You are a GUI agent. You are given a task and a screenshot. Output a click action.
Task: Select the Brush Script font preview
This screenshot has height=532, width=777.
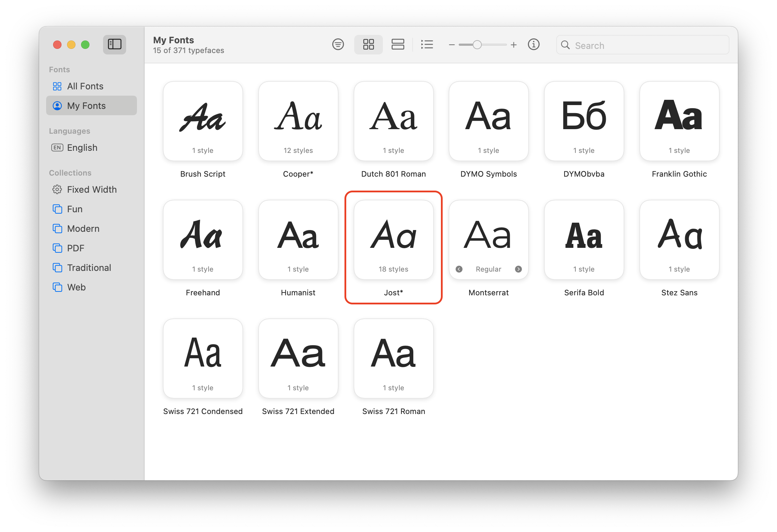[x=203, y=121]
